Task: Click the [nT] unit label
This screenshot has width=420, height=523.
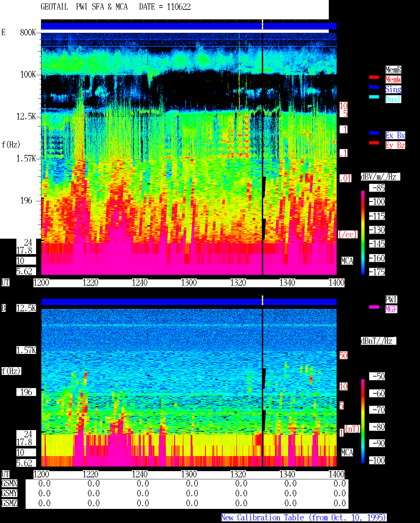Action: pyautogui.click(x=352, y=429)
